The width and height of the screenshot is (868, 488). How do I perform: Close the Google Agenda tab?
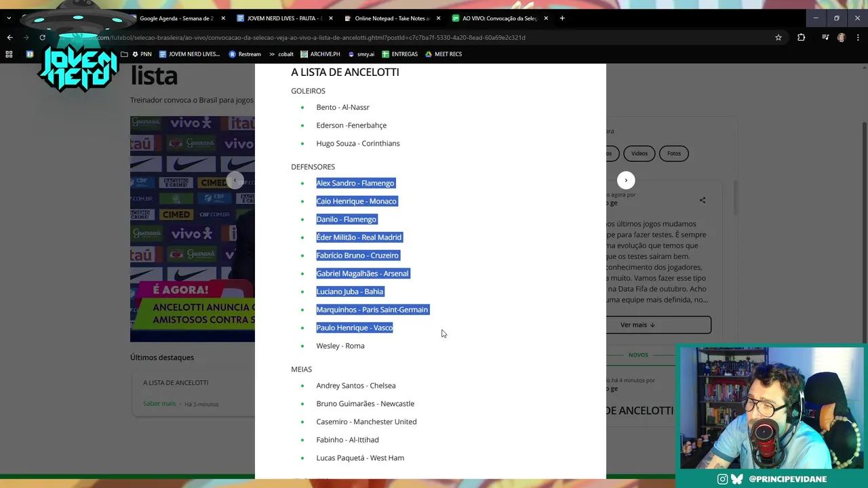[x=223, y=18]
